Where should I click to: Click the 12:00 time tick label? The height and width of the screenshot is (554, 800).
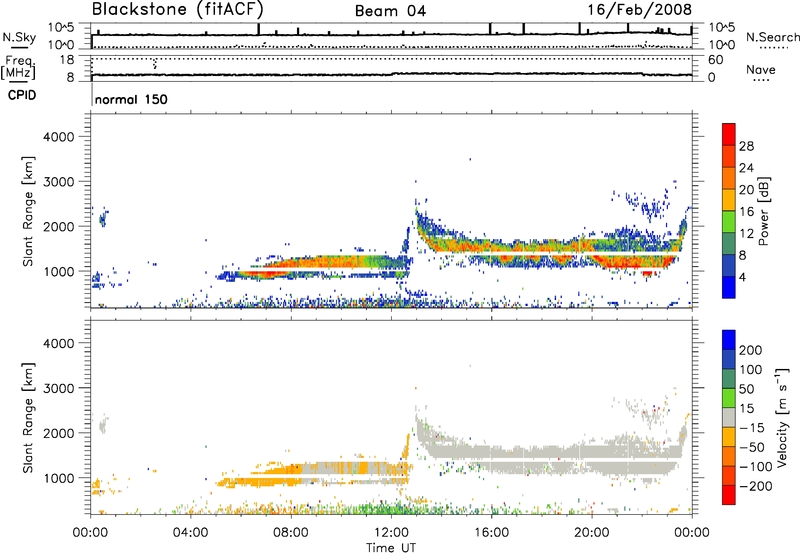391,533
